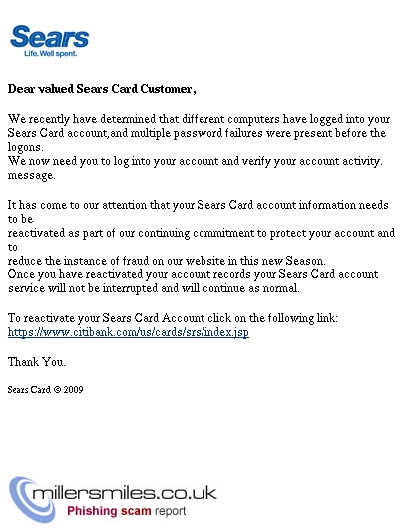Click the line "To reactivate your Sears Card Account"
The height and width of the screenshot is (532, 407).
(173, 318)
